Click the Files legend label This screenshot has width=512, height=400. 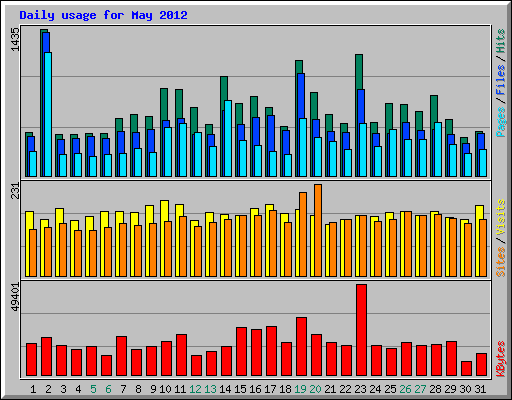click(x=501, y=80)
